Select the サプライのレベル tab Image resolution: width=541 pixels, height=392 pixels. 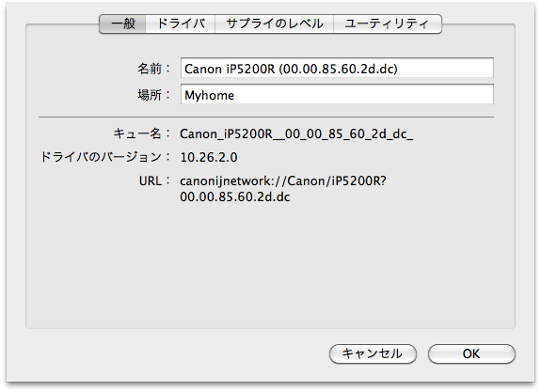pyautogui.click(x=275, y=24)
